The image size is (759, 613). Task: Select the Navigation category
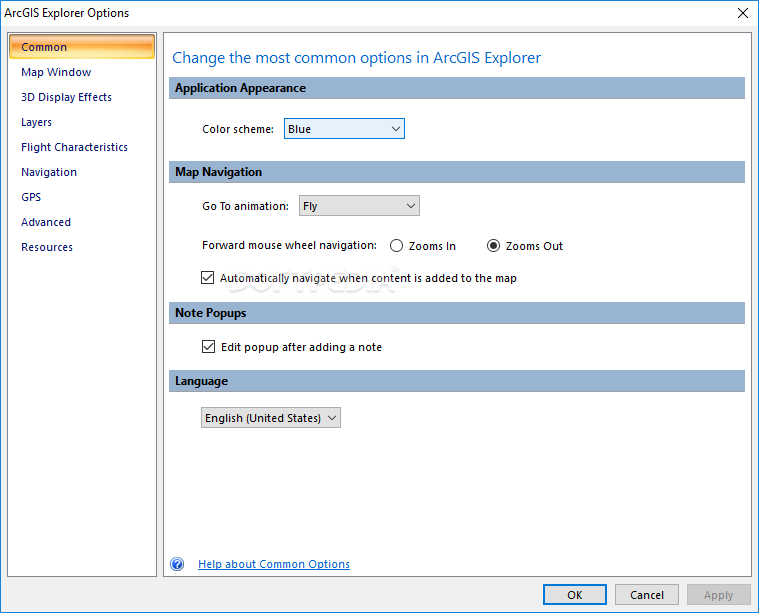click(x=49, y=172)
